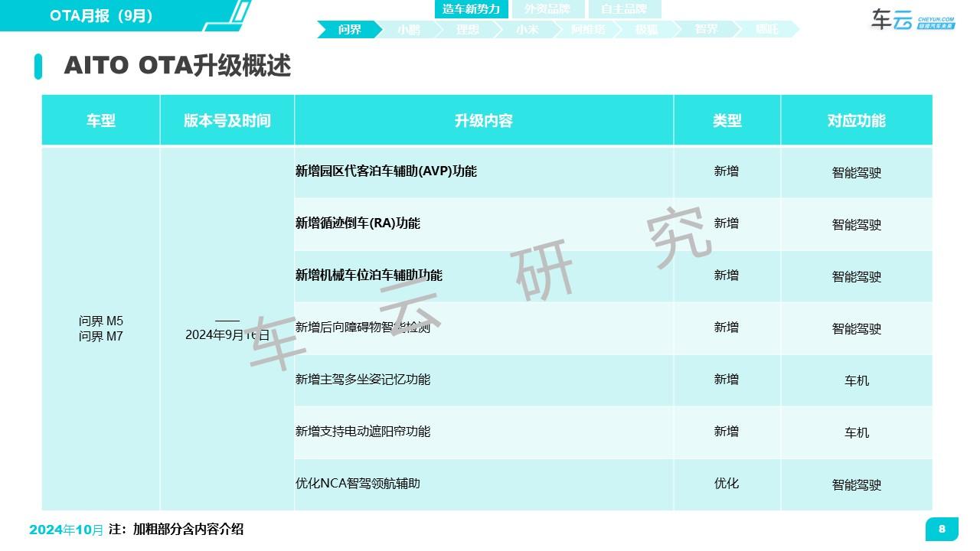Select the 问界 M7 model text
The image size is (980, 551).
tap(101, 336)
